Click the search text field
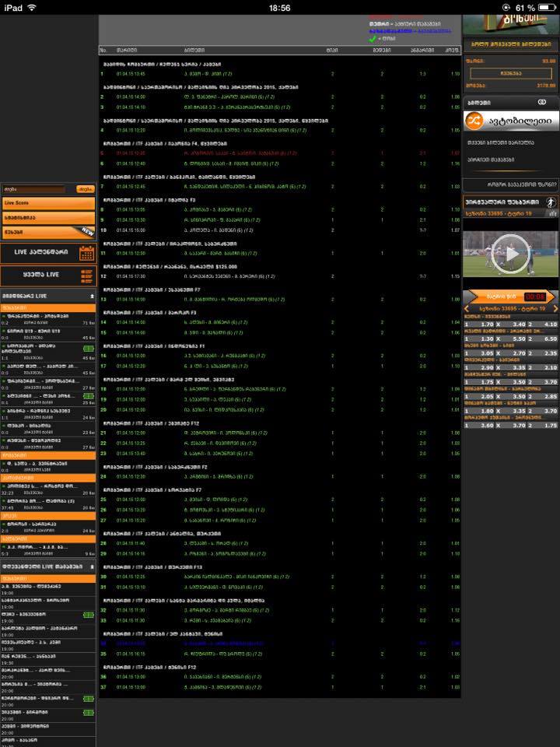Viewport: 560px width, 747px height. (x=33, y=189)
